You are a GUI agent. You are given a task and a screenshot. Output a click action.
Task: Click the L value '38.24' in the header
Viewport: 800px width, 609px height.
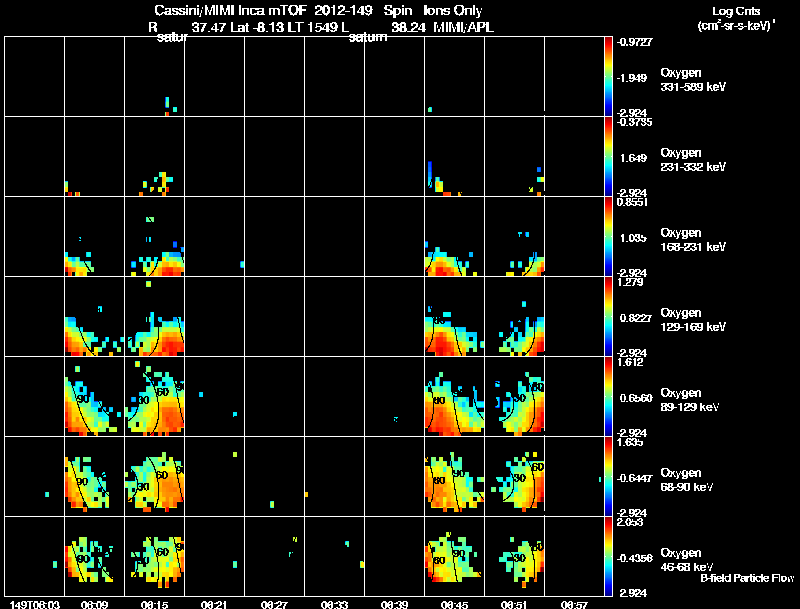[x=408, y=28]
